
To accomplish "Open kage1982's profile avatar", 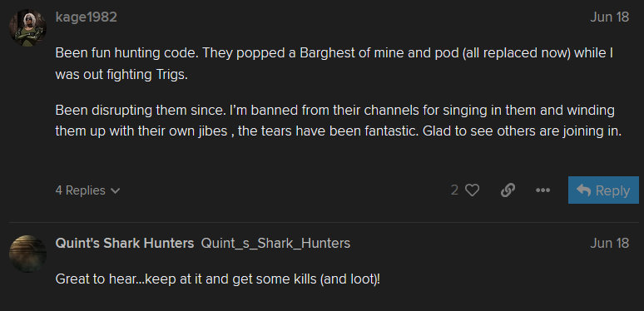I will coord(27,28).
